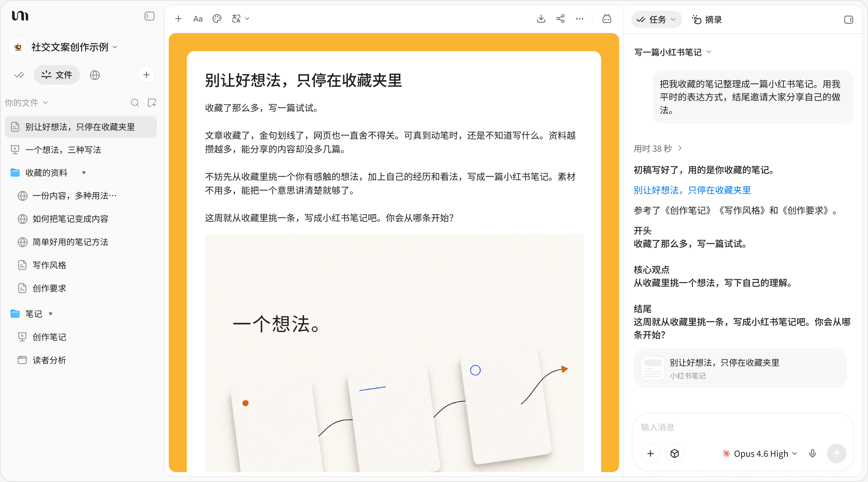868x482 pixels.
Task: Open the more options ellipsis menu
Action: point(580,19)
